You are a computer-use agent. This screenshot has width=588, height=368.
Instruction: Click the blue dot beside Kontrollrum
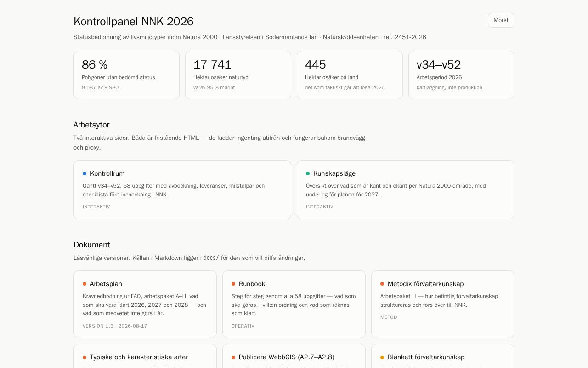click(x=85, y=173)
